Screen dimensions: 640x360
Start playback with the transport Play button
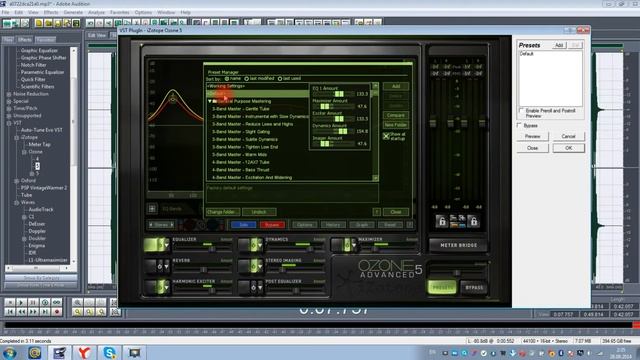tap(22, 302)
